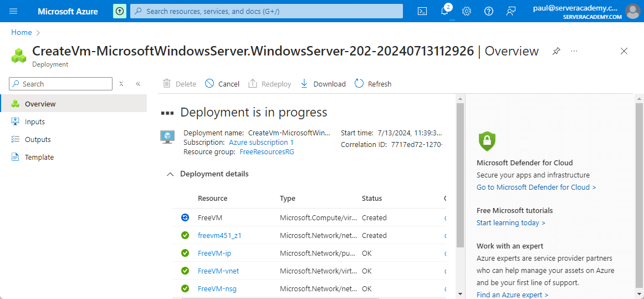Open the feedback icon in header

point(511,11)
